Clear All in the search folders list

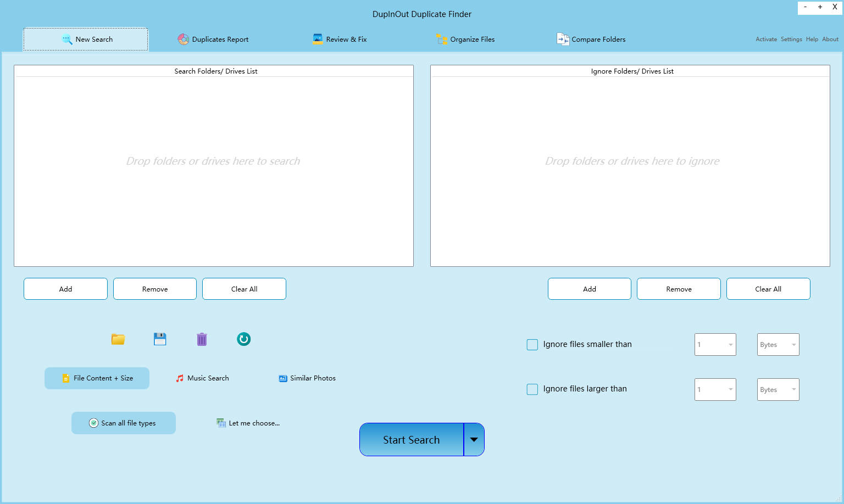pos(244,289)
